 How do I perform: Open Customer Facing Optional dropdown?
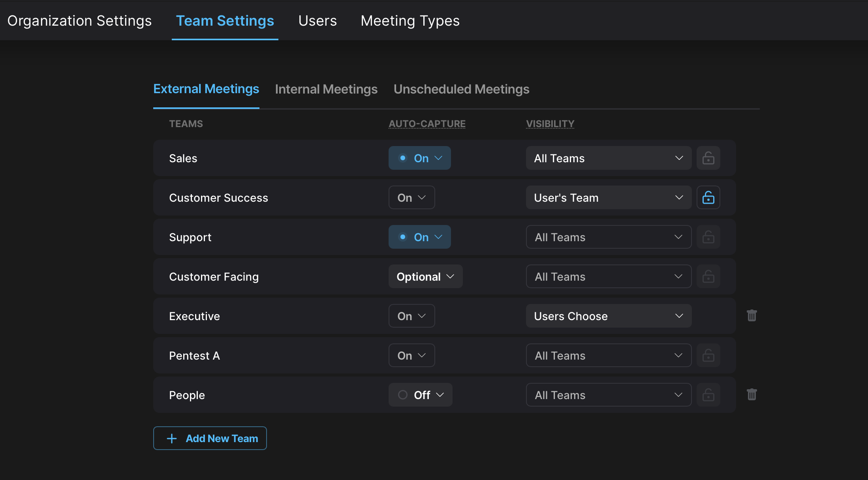point(425,276)
